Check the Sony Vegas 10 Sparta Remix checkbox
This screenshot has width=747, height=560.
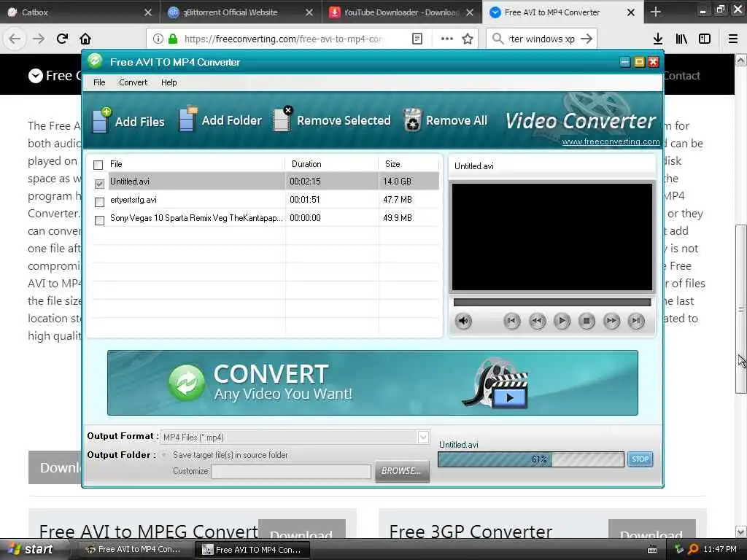[x=99, y=220]
